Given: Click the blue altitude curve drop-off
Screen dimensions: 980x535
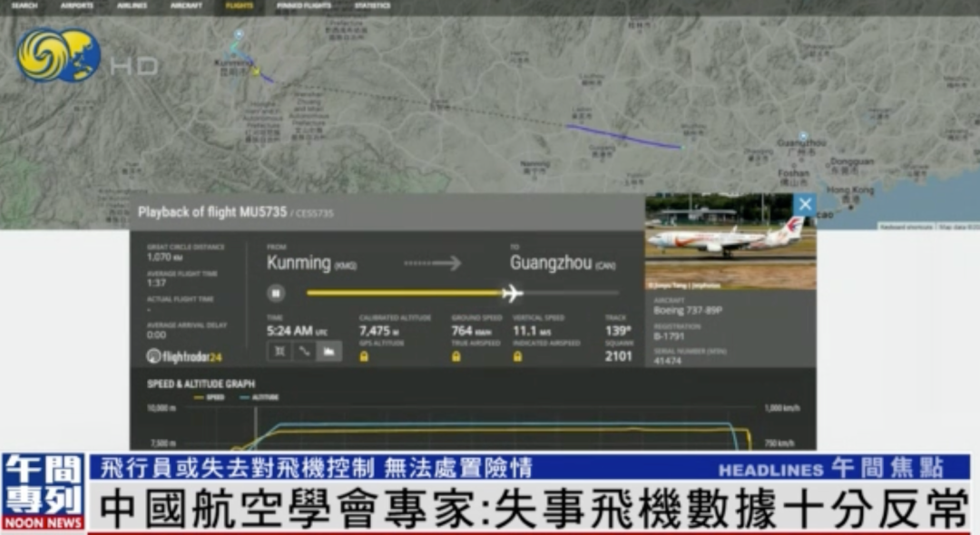Looking at the screenshot, I should 734,436.
